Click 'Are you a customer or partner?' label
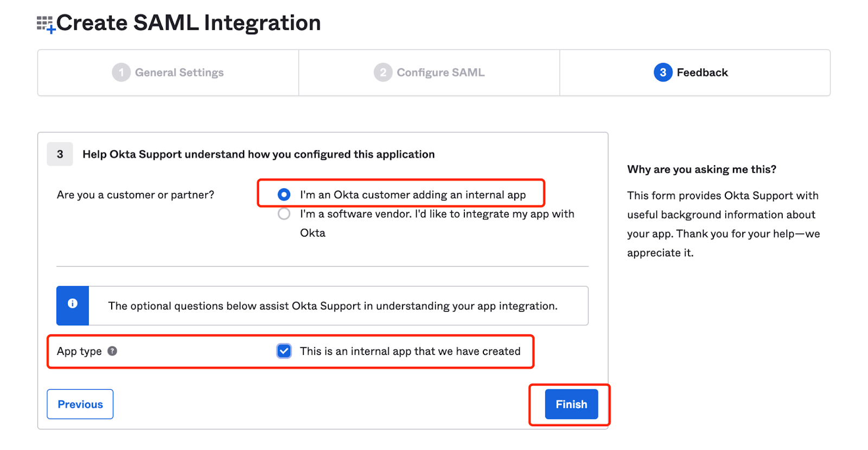 coord(136,195)
